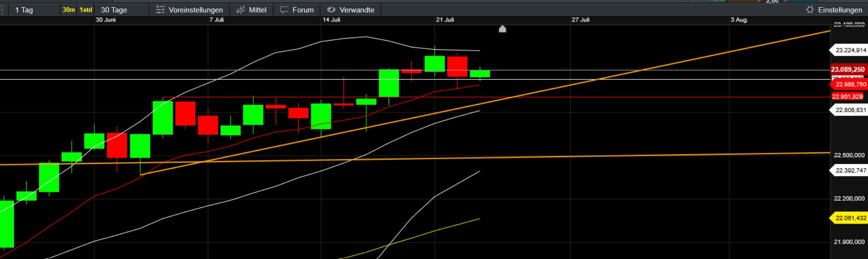Viewport: 868px width, 259px height.
Task: Switch chart to 1std interval
Action: 86,10
